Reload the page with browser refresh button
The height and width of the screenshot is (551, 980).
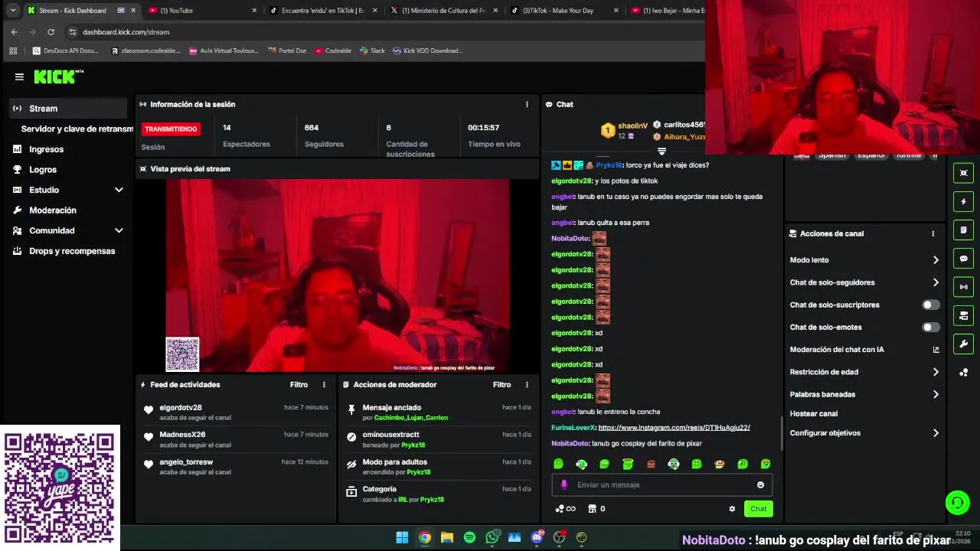(51, 32)
